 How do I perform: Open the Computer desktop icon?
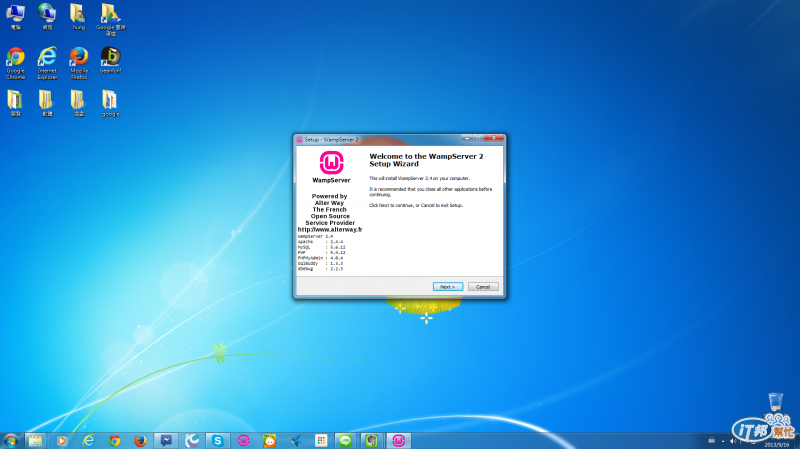click(15, 16)
